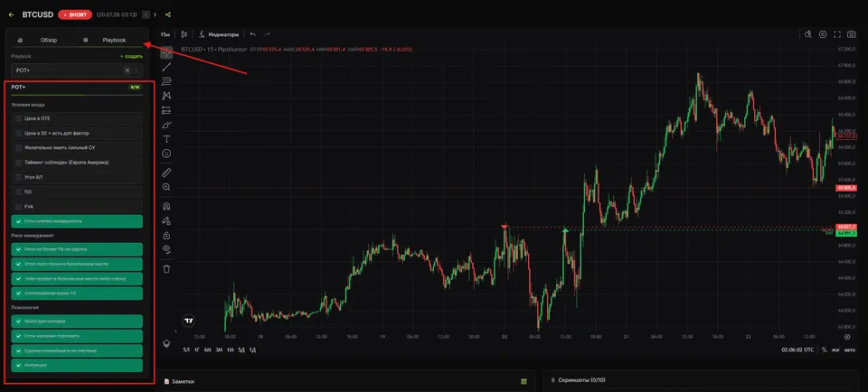Click the red SHORT badge

(75, 15)
